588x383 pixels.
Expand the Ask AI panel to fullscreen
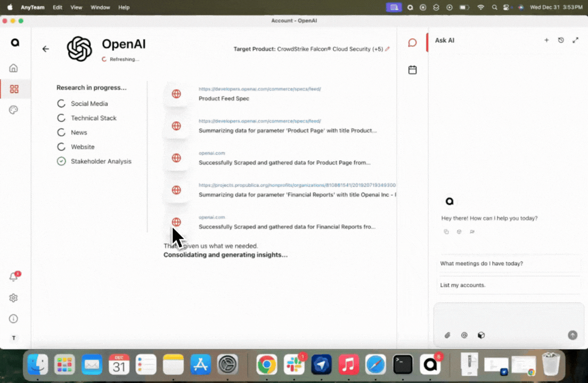point(575,40)
